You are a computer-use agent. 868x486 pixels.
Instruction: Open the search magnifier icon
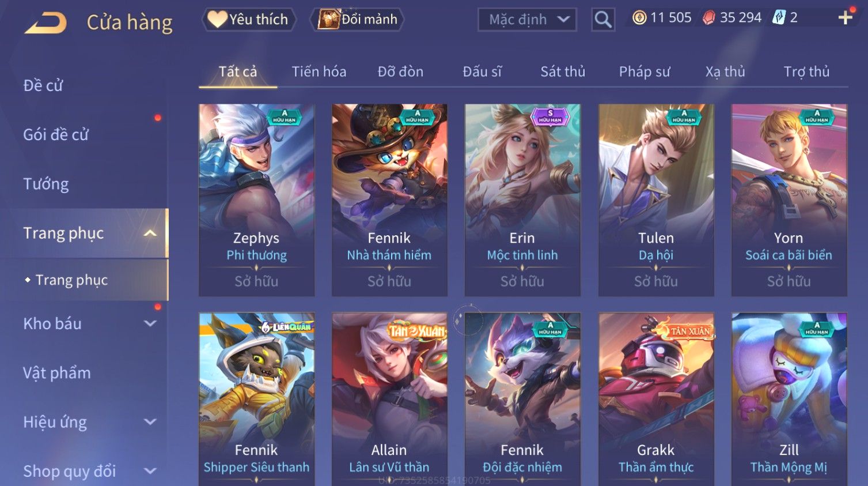tap(603, 20)
